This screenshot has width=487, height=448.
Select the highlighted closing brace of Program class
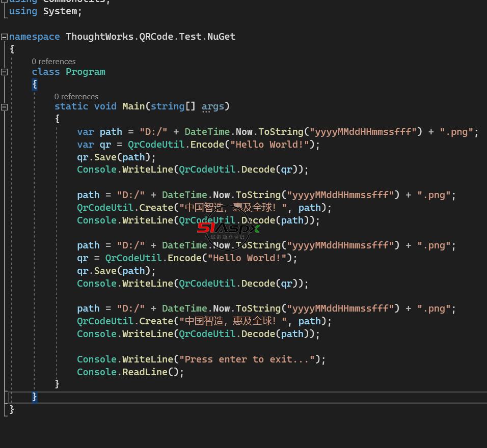[x=35, y=397]
